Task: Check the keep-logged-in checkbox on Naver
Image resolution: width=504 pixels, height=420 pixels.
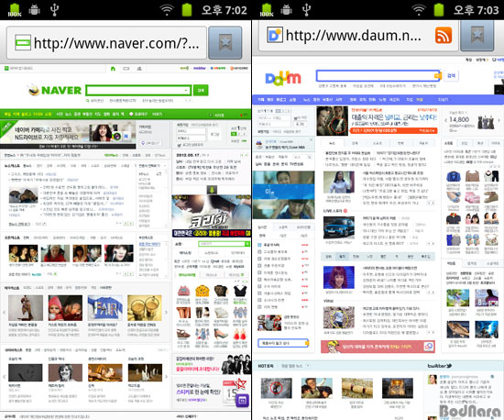Action: 179,145
